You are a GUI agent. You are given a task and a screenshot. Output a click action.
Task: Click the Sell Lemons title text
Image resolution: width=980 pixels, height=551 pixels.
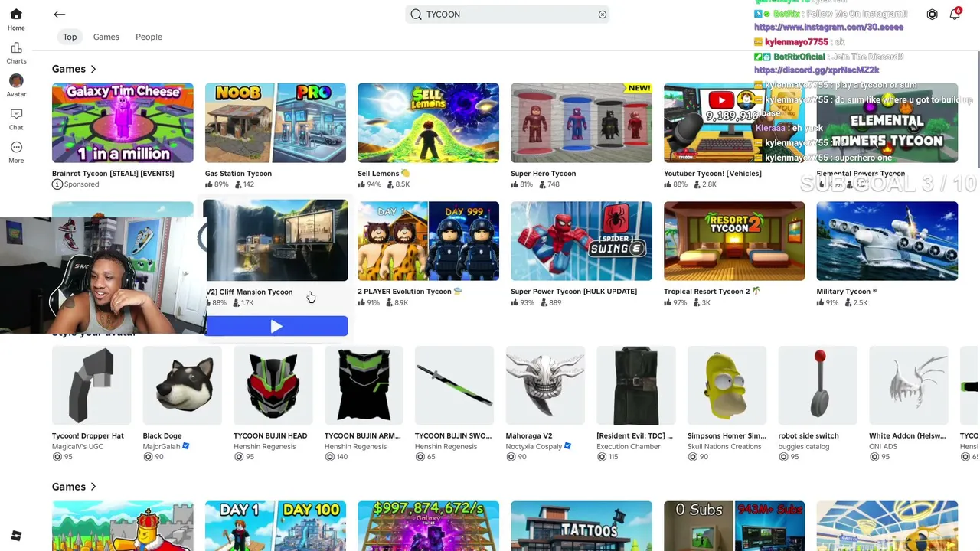click(384, 174)
